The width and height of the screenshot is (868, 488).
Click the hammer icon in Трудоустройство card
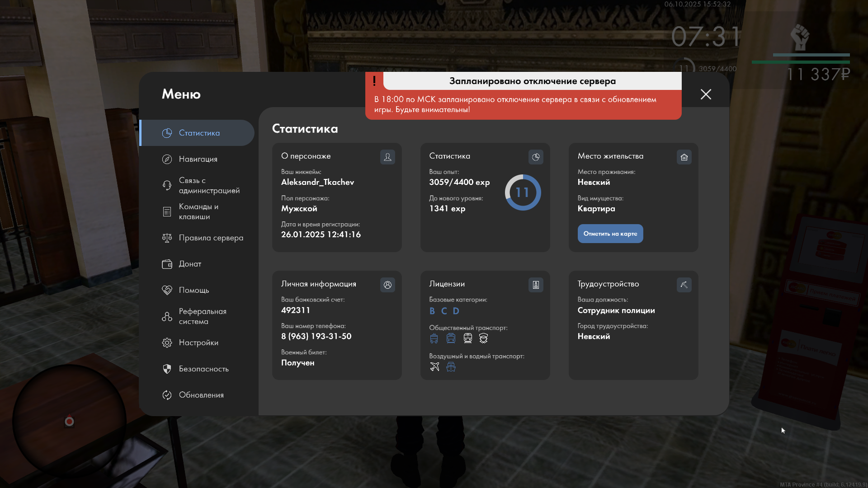coord(684,285)
